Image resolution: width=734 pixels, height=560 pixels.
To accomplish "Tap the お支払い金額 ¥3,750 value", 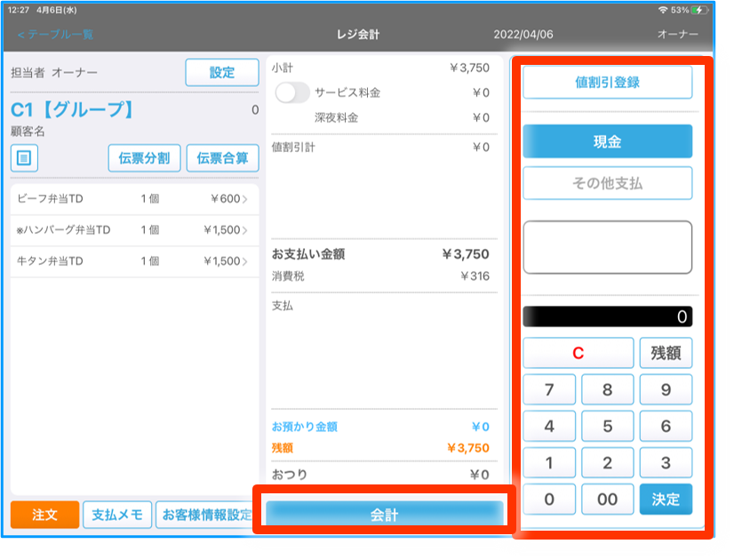I will (466, 254).
